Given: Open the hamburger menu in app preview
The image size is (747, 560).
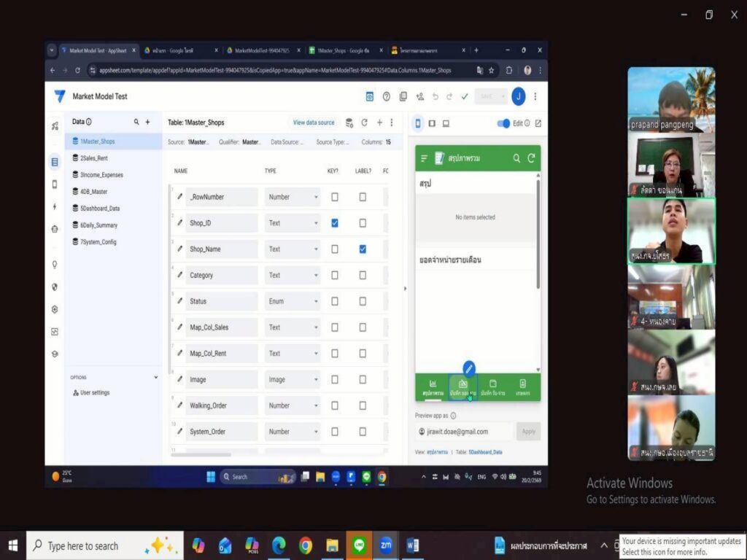Looking at the screenshot, I should click(x=424, y=158).
